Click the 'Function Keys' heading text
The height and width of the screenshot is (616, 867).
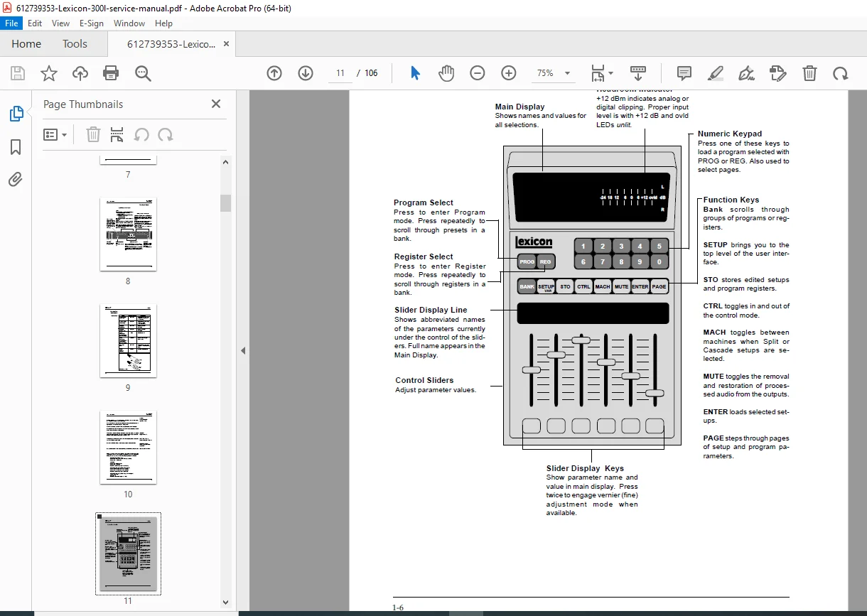(731, 200)
